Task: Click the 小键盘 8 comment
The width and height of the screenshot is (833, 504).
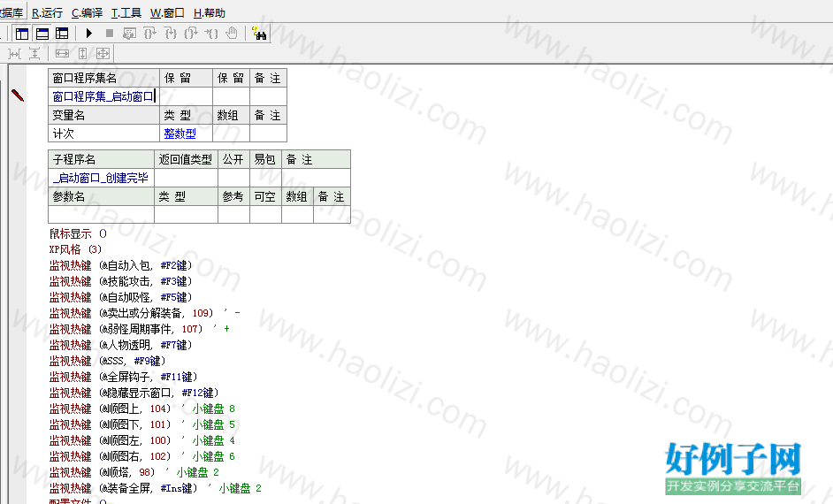Action: point(214,409)
